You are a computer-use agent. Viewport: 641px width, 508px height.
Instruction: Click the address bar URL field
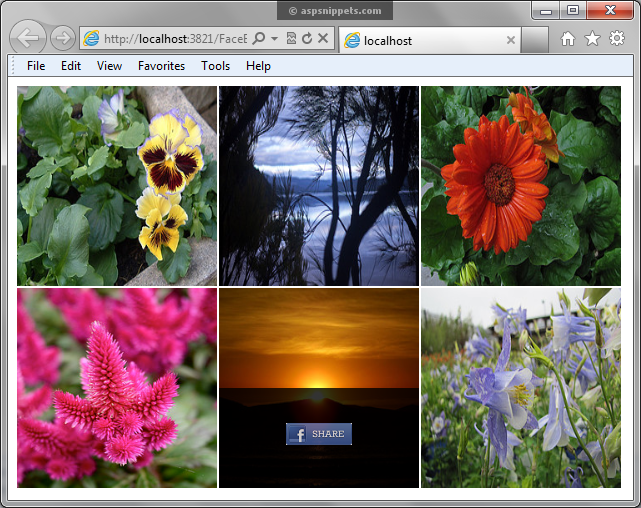point(175,39)
